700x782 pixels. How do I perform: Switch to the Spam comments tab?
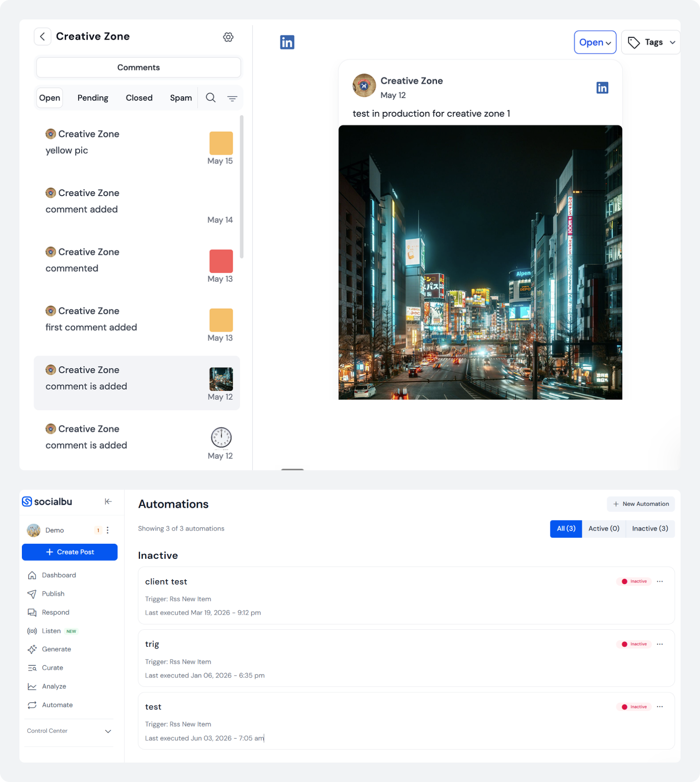181,98
